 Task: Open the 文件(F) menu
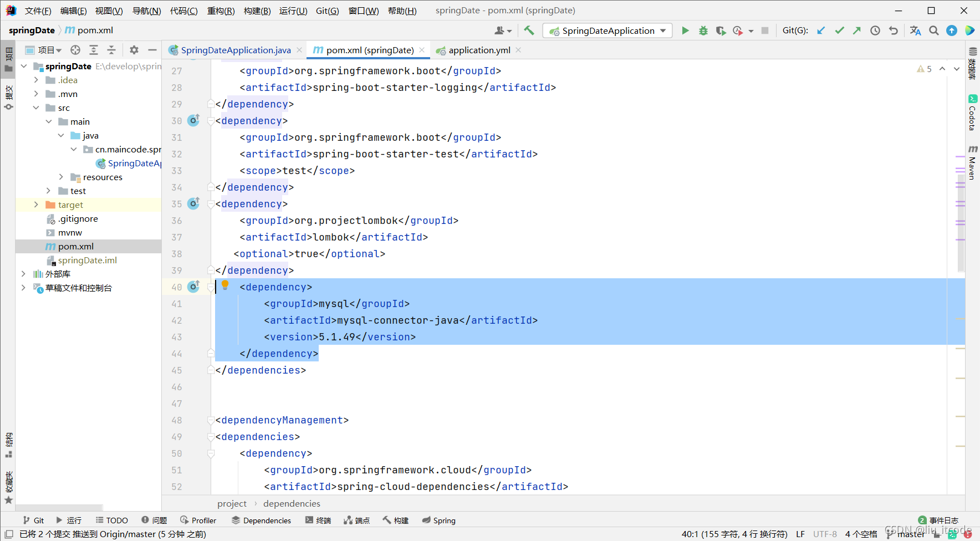click(x=38, y=11)
